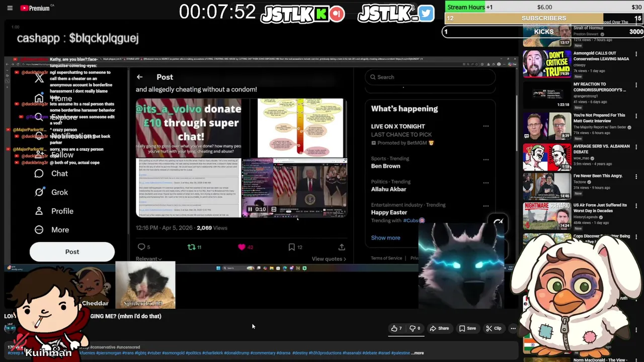644x362 pixels.
Task: Repost the tweet with 11 reposts
Action: coord(191,247)
